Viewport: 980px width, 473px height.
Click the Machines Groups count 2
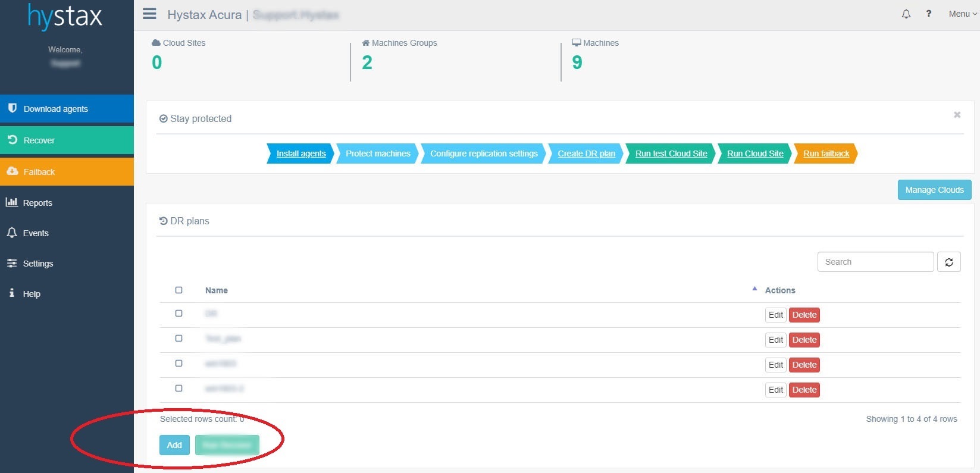point(367,62)
